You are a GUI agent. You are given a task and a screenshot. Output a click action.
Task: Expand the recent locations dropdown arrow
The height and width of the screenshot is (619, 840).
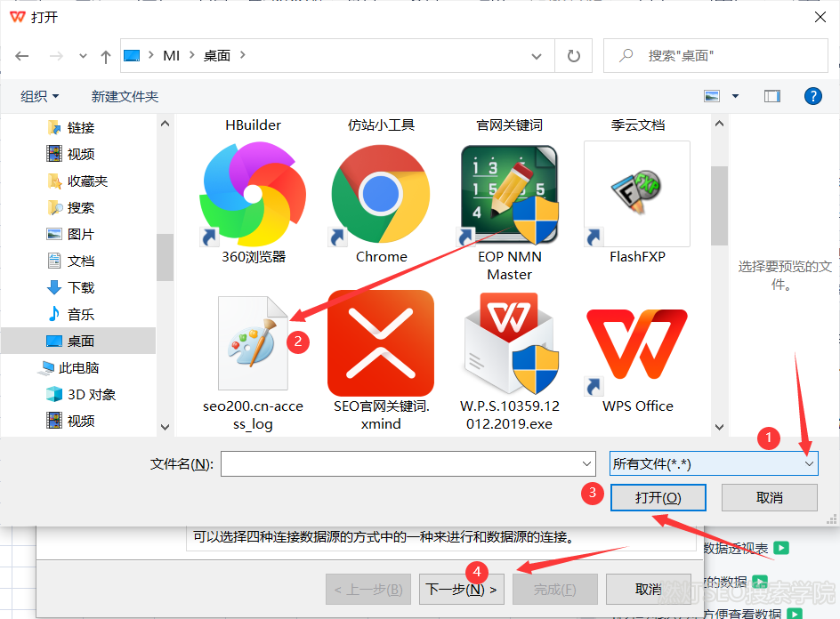(x=83, y=56)
